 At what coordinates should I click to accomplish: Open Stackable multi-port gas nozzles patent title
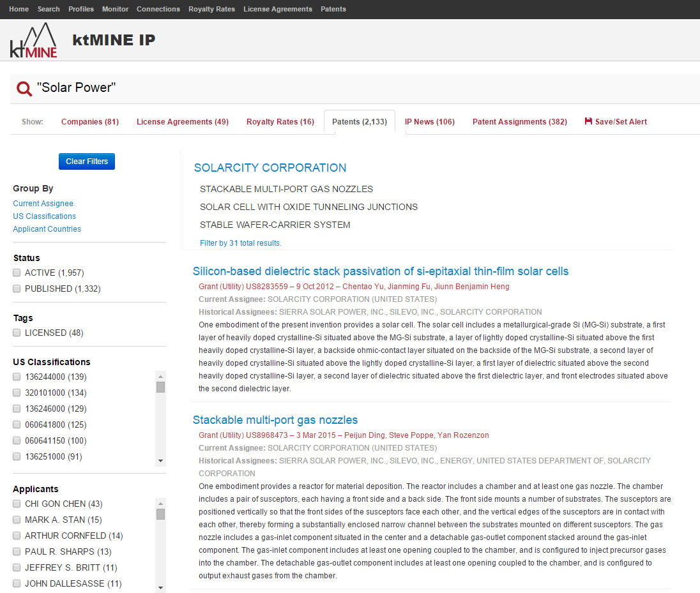tap(275, 420)
